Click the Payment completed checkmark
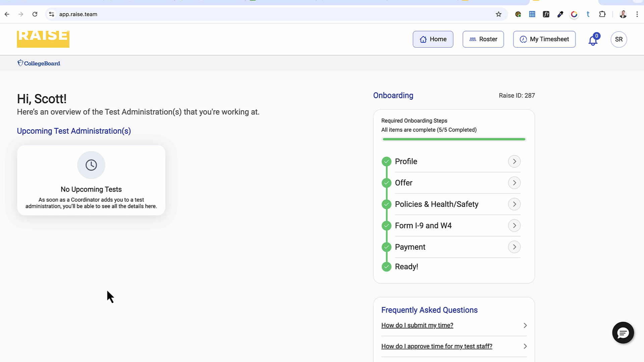The width and height of the screenshot is (644, 362). coord(386,247)
